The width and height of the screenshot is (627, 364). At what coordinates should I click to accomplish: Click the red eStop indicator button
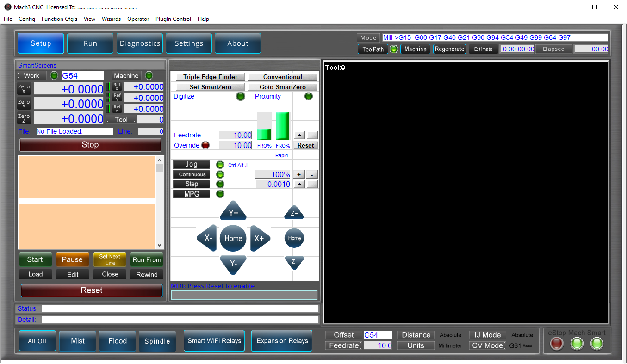pyautogui.click(x=557, y=344)
